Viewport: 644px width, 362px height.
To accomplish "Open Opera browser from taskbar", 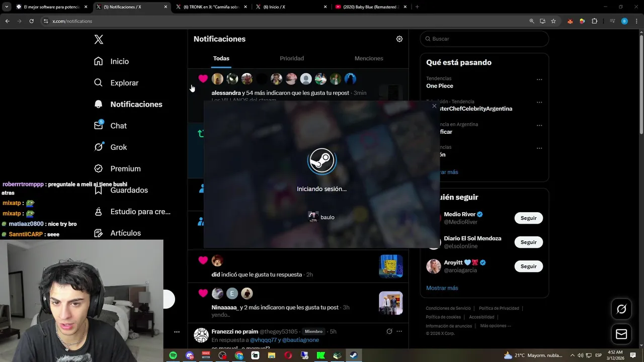I will tap(288, 355).
